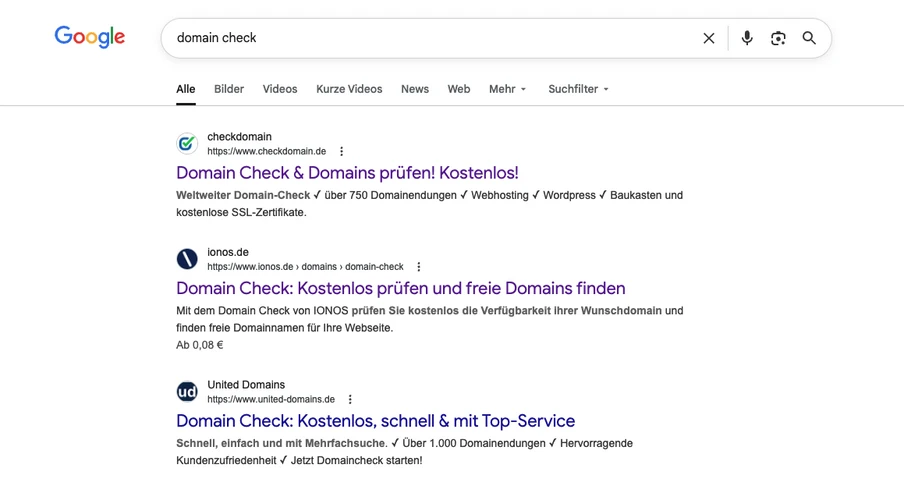
Task: Go to the News tab
Action: [415, 89]
